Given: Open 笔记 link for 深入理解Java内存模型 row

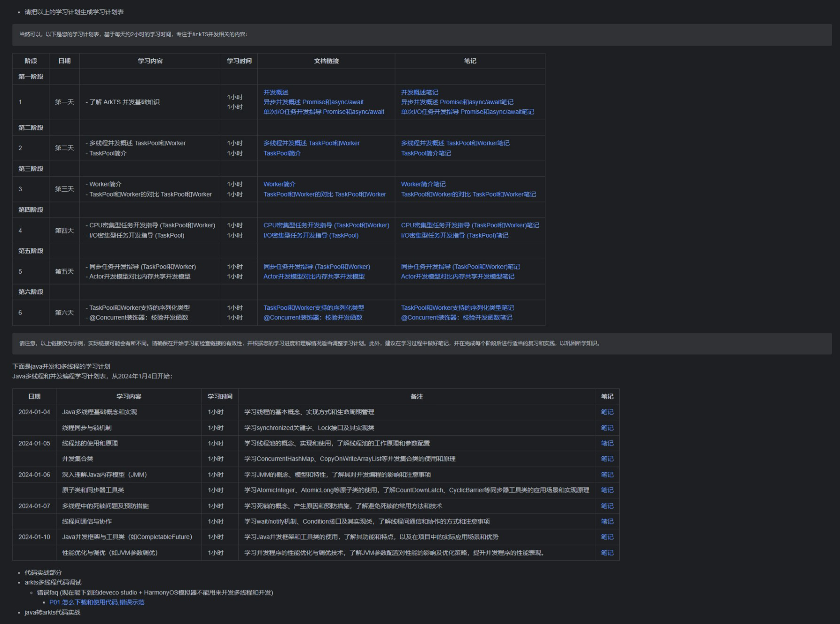Looking at the screenshot, I should 607,475.
